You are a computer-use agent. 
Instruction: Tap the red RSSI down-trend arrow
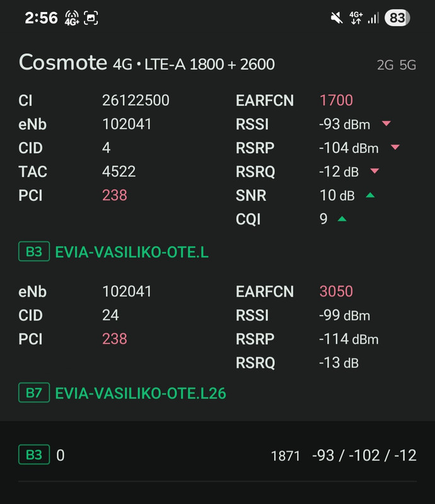[x=386, y=123]
